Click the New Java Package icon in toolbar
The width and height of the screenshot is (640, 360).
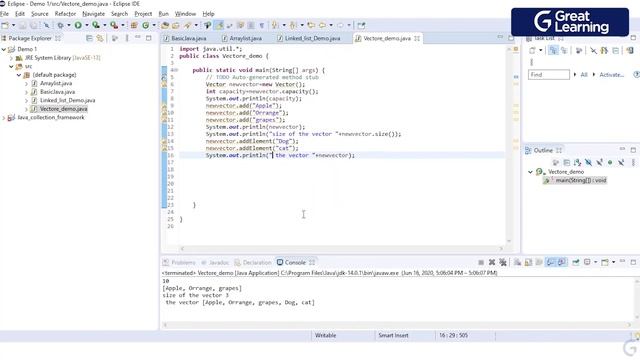click(134, 25)
